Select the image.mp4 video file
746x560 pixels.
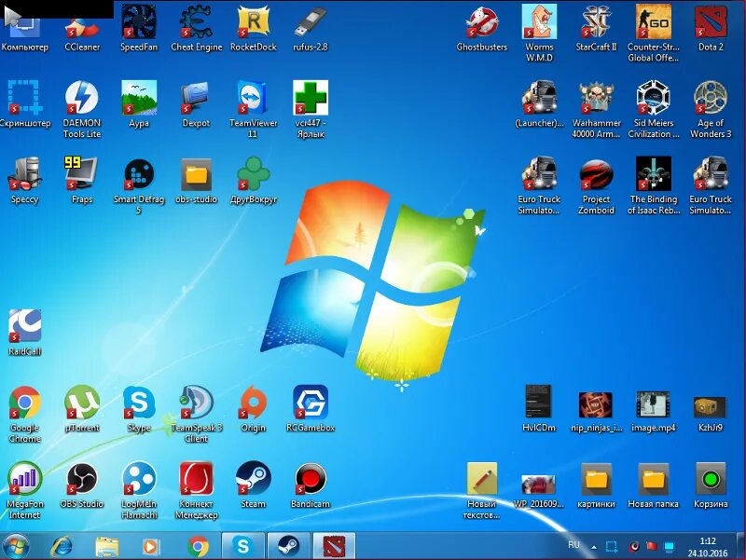coord(654,411)
